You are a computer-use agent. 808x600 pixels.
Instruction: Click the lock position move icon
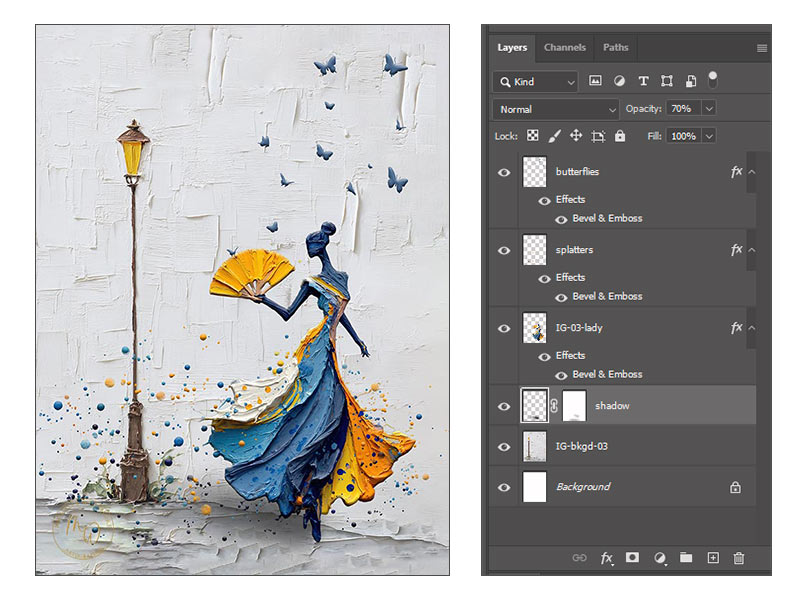click(576, 136)
